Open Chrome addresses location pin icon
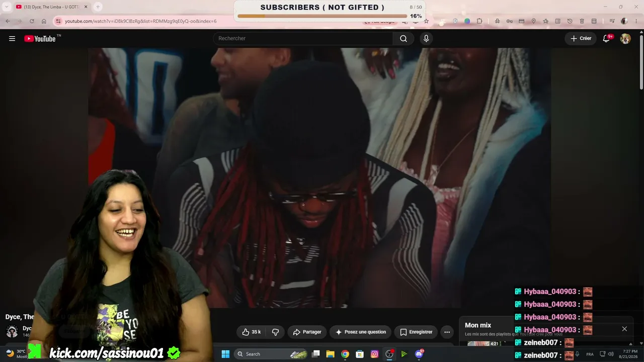The height and width of the screenshot is (362, 644). tap(533, 21)
